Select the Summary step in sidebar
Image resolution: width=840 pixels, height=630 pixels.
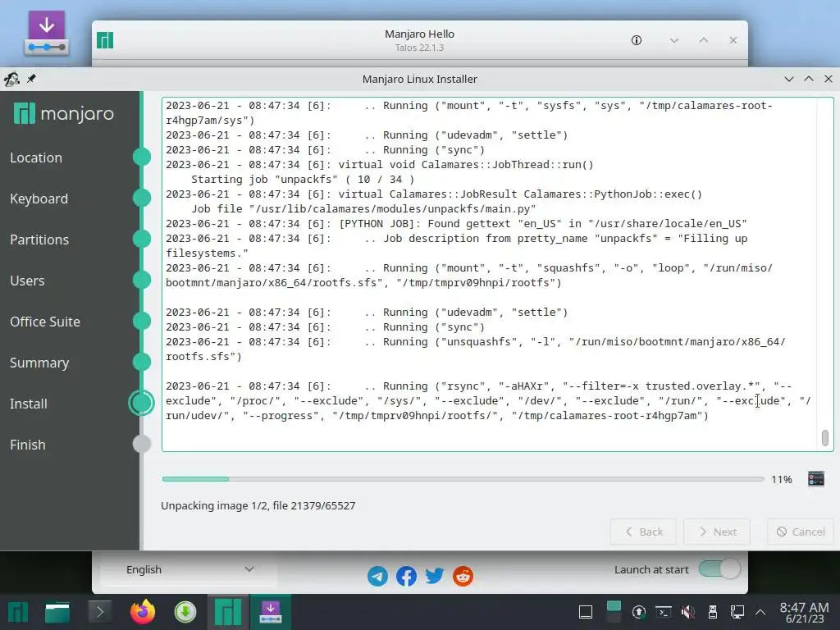coord(39,363)
